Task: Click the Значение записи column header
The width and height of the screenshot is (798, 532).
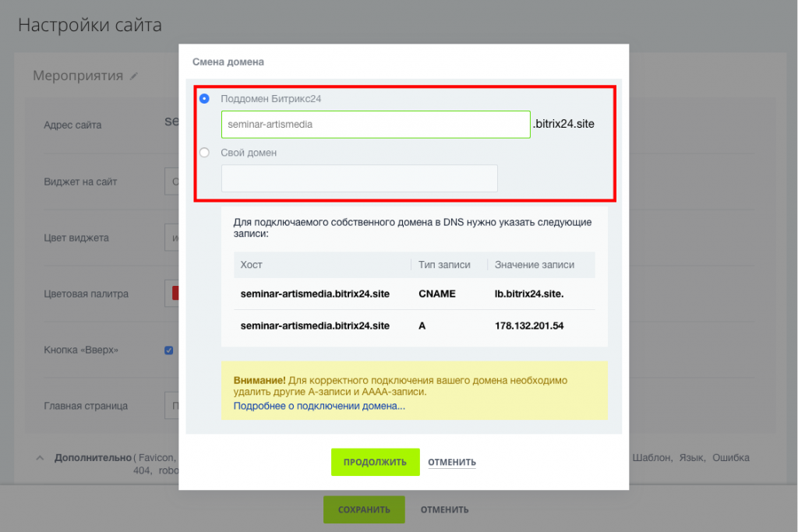Action: pos(535,265)
